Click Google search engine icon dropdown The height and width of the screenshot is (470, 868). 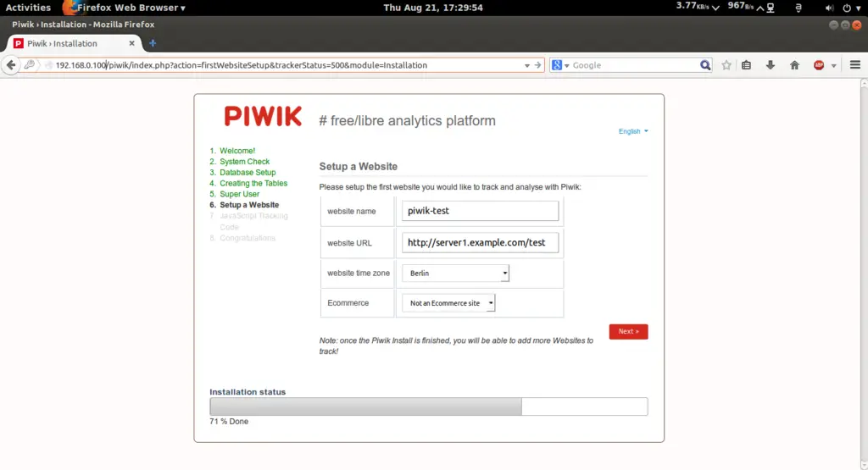click(x=559, y=65)
